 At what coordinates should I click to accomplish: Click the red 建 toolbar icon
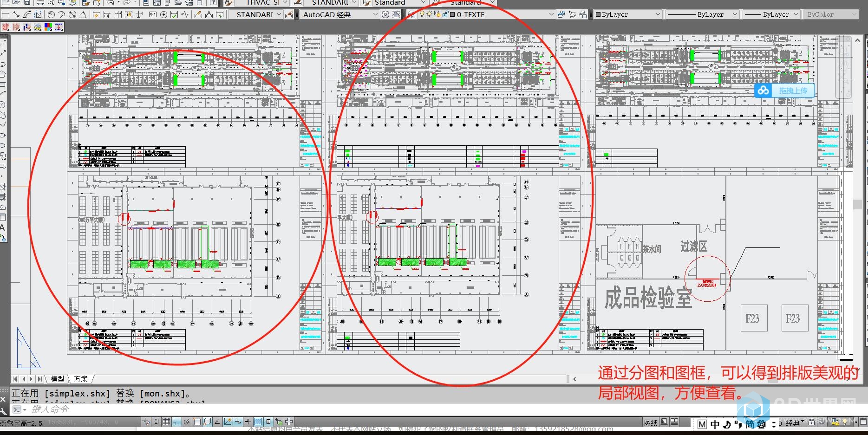click(6, 27)
